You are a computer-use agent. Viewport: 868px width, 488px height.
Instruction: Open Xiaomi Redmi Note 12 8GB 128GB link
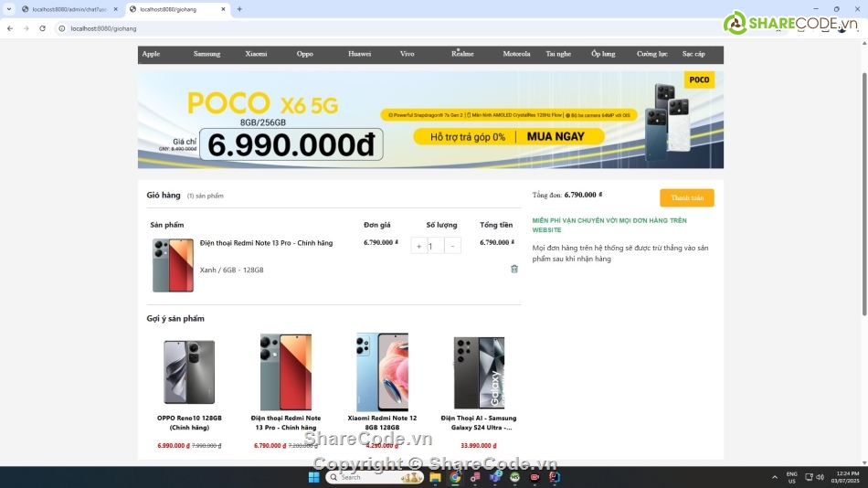[x=382, y=422]
